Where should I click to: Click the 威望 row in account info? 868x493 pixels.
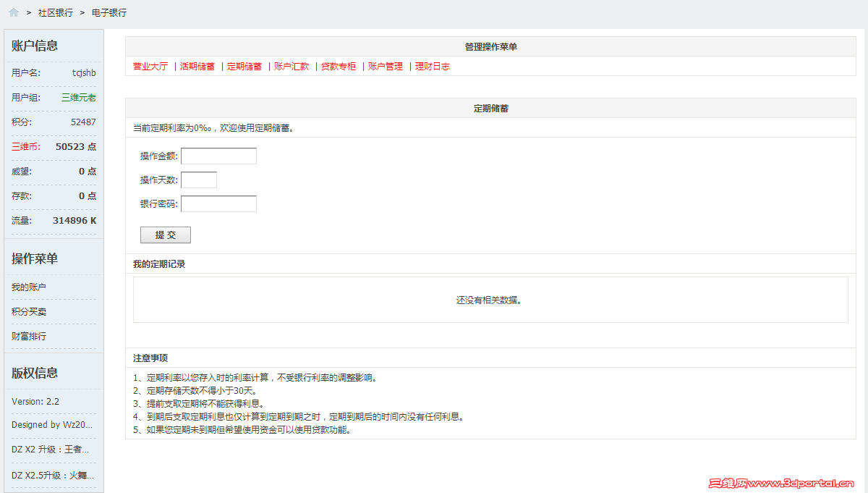[54, 172]
